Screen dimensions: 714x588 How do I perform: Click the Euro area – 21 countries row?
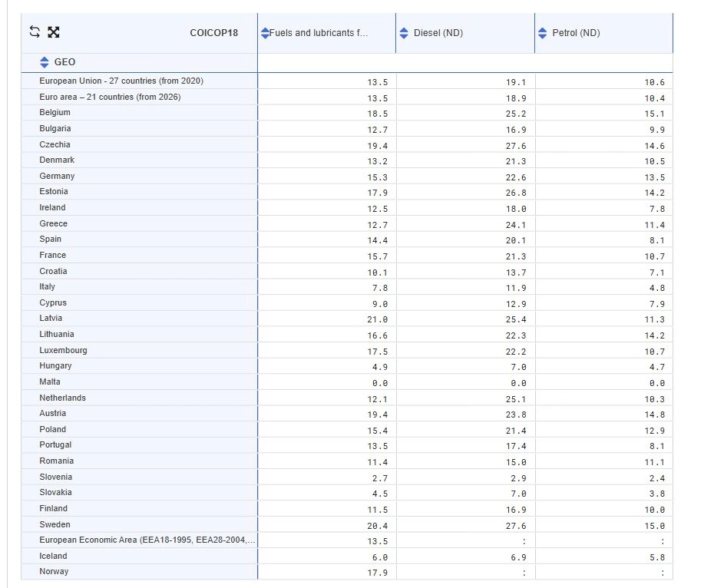point(110,97)
